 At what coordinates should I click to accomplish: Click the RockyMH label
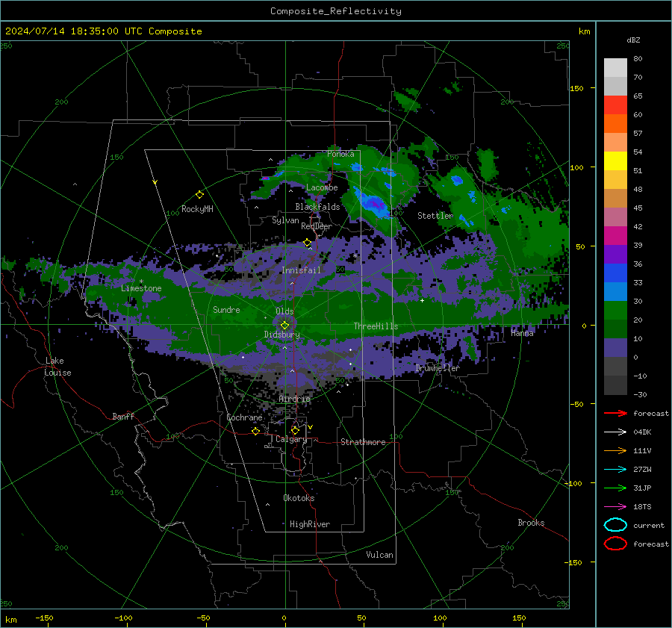click(197, 209)
